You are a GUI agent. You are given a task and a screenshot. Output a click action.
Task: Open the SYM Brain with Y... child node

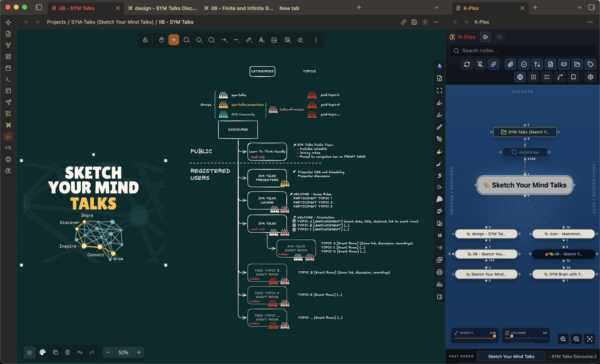pos(564,274)
